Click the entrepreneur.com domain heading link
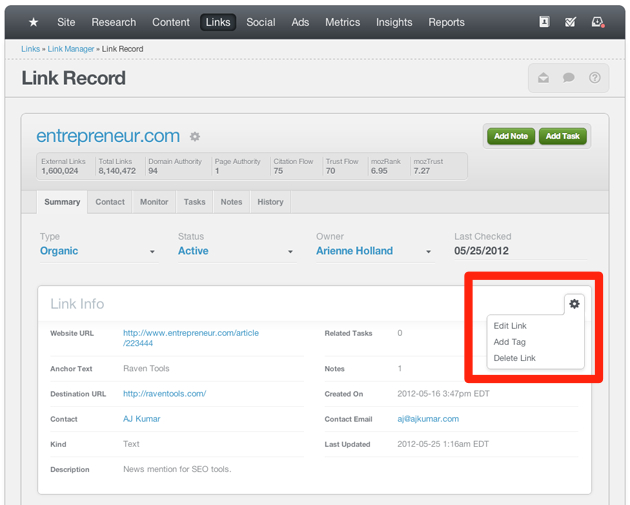 108,136
